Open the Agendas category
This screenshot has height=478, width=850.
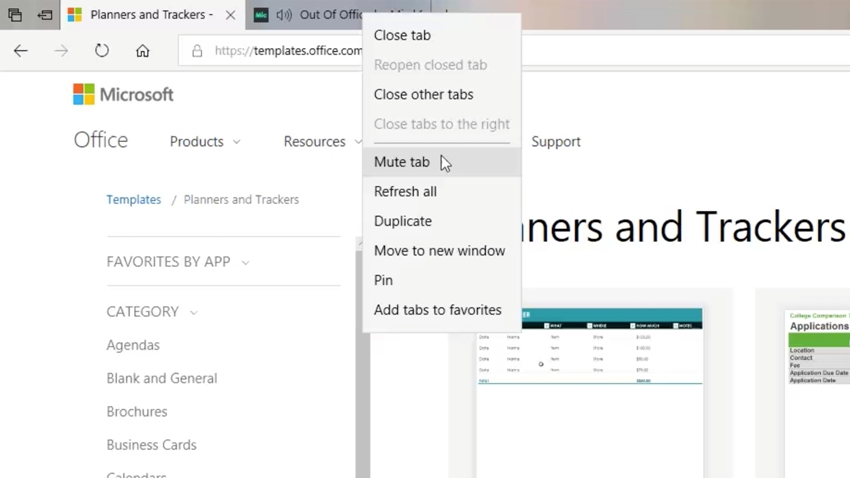click(x=133, y=345)
